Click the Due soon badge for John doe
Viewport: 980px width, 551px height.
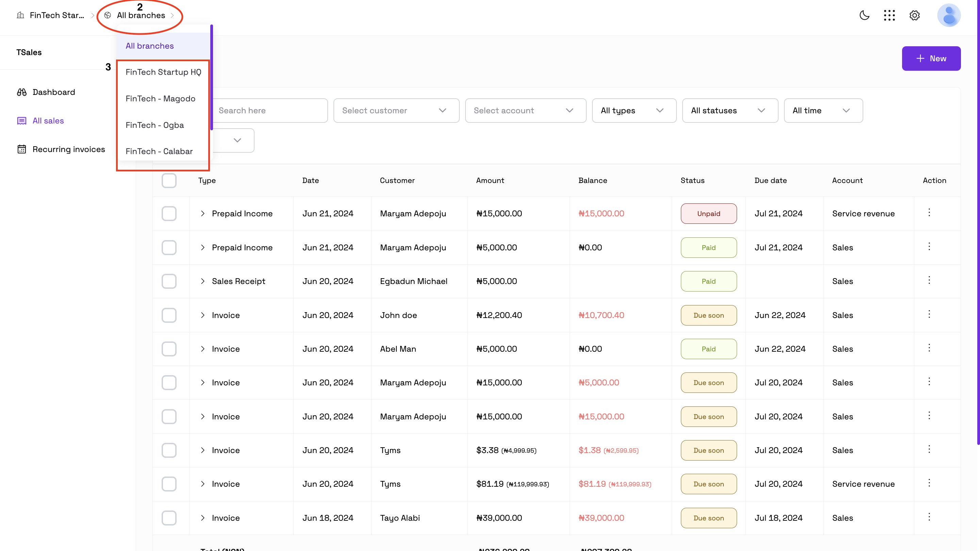click(709, 315)
